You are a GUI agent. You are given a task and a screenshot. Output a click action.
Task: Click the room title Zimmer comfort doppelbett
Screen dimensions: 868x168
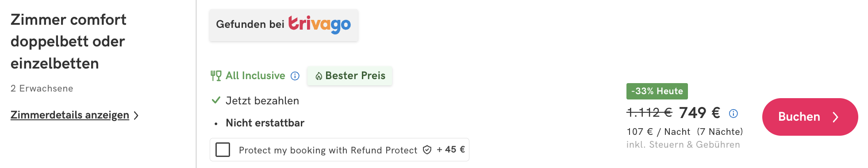point(68,42)
